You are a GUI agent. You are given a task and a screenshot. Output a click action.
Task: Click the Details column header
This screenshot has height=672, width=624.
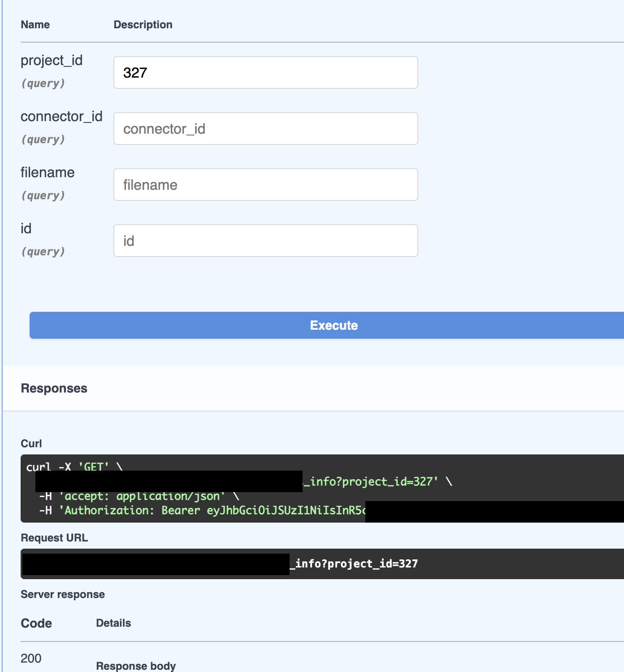pyautogui.click(x=113, y=623)
